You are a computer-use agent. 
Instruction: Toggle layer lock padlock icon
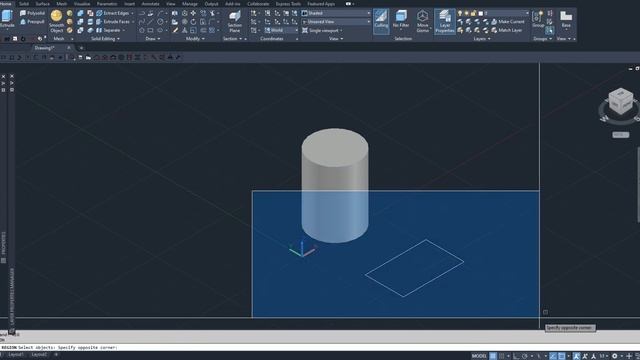[473, 13]
